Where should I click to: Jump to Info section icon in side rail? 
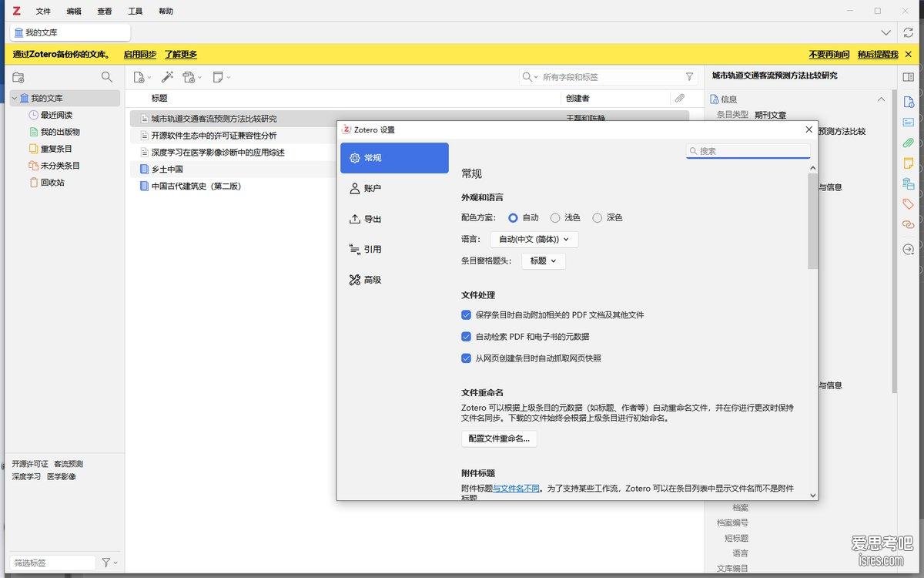click(909, 102)
